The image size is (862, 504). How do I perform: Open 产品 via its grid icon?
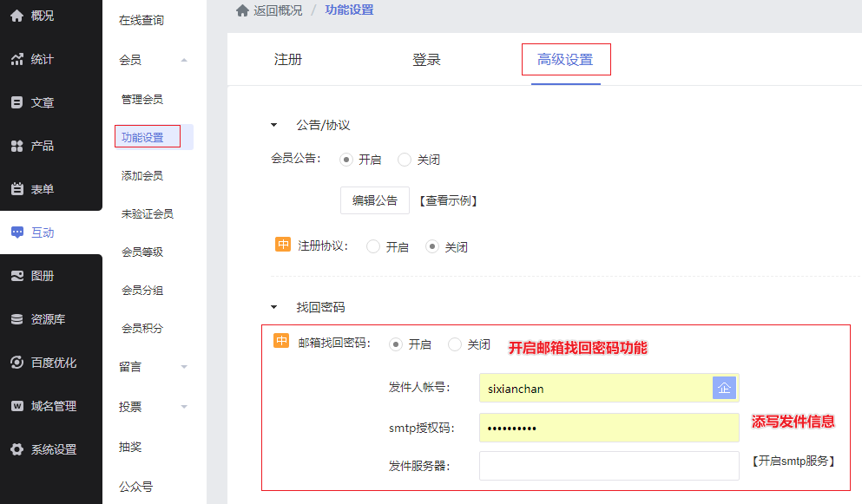[x=16, y=146]
